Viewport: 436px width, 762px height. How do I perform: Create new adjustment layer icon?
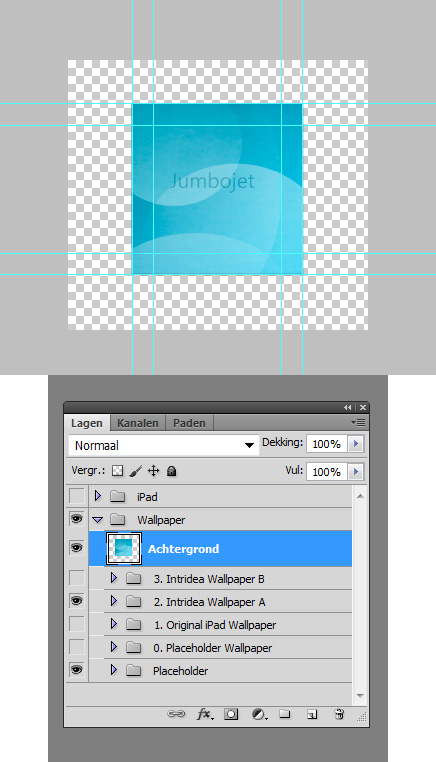tap(259, 714)
